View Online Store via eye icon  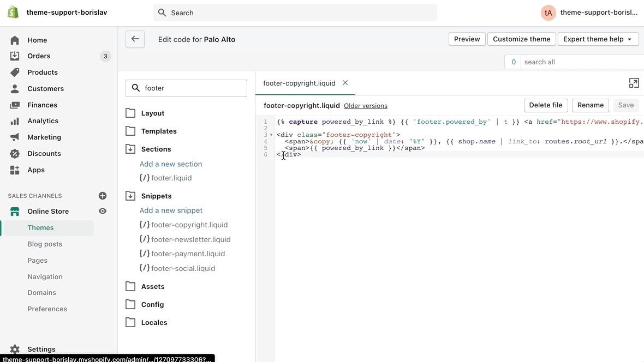coord(103,212)
